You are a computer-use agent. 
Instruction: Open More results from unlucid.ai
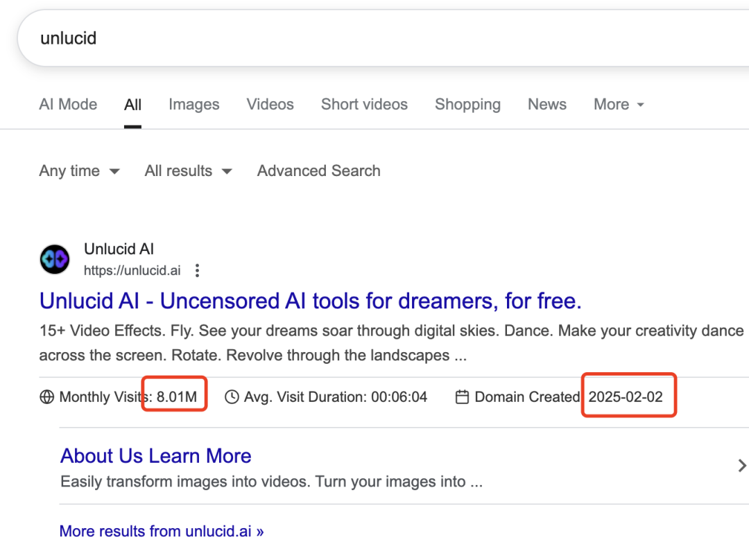coord(162,531)
